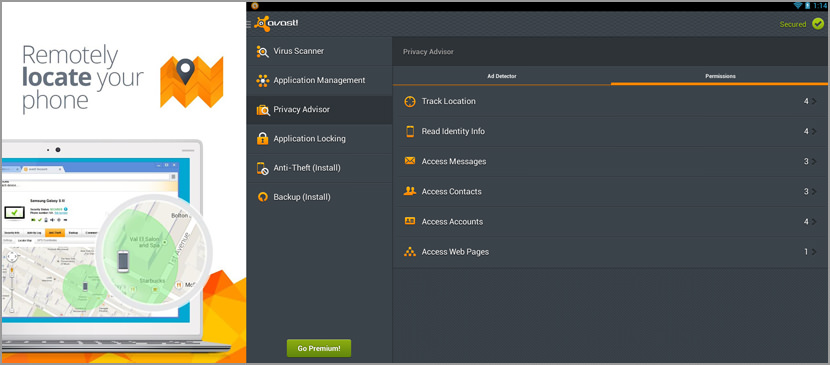Expand the Read Identity Info chevron
The height and width of the screenshot is (365, 830).
click(814, 131)
